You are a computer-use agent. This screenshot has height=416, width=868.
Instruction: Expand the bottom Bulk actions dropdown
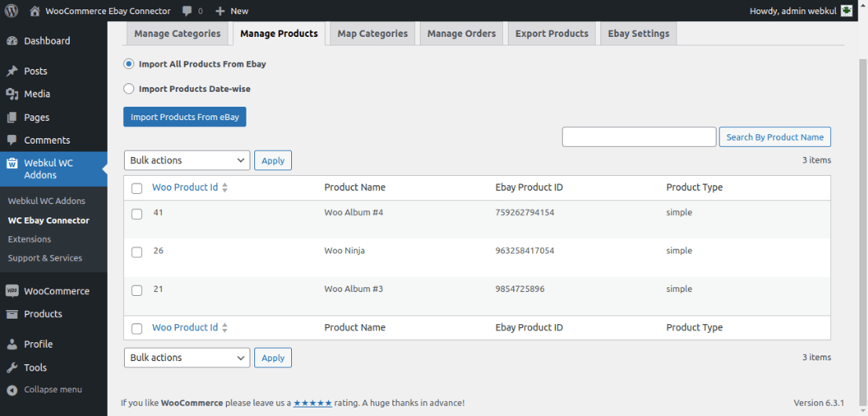pyautogui.click(x=187, y=357)
